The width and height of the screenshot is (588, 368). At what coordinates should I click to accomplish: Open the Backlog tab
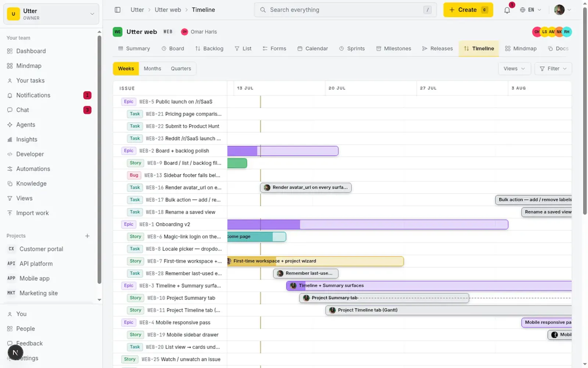click(209, 49)
